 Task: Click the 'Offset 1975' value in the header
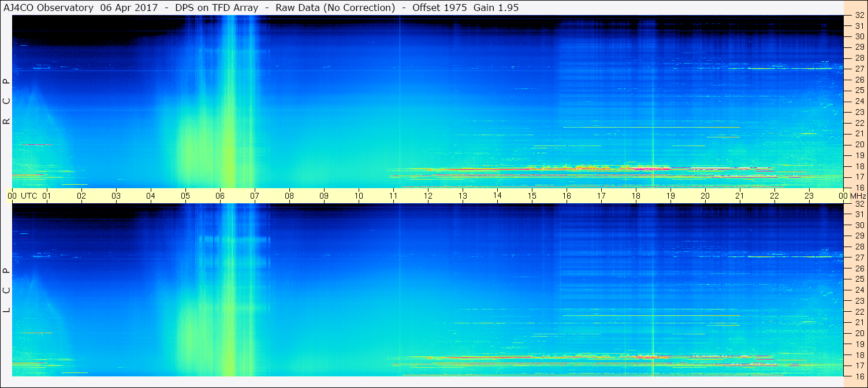(x=439, y=8)
